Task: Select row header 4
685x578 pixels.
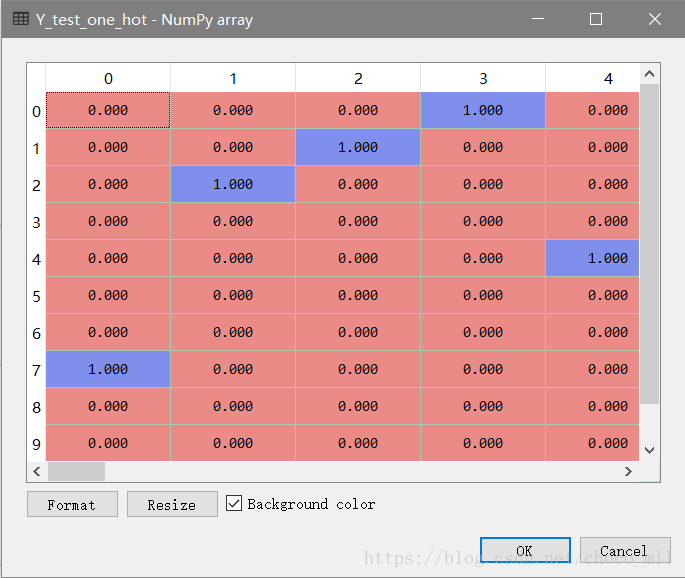Action: pyautogui.click(x=37, y=259)
